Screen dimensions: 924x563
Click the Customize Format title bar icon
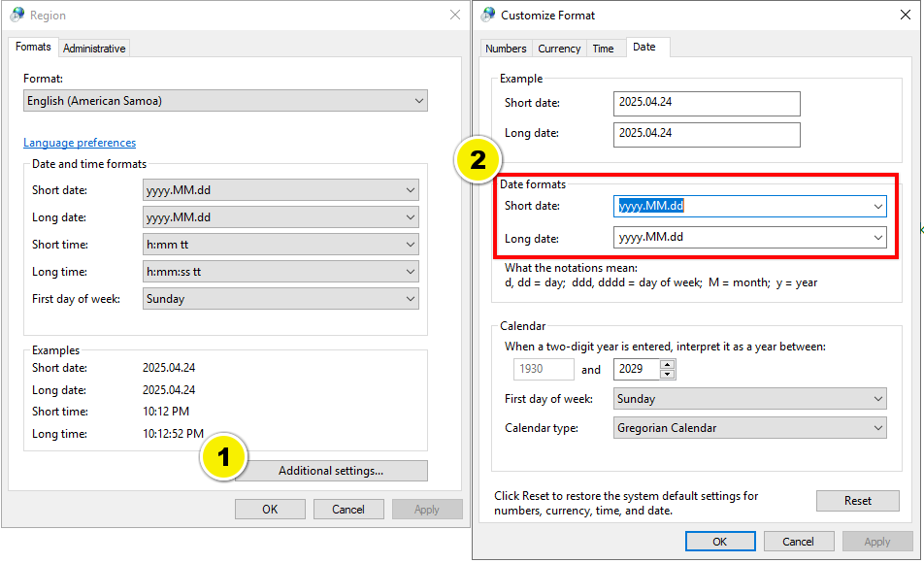pyautogui.click(x=487, y=16)
